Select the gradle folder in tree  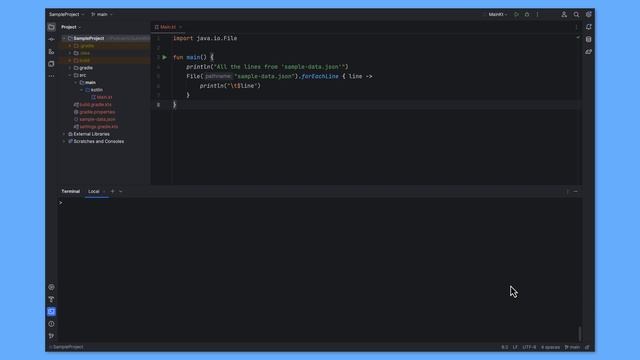click(86, 68)
